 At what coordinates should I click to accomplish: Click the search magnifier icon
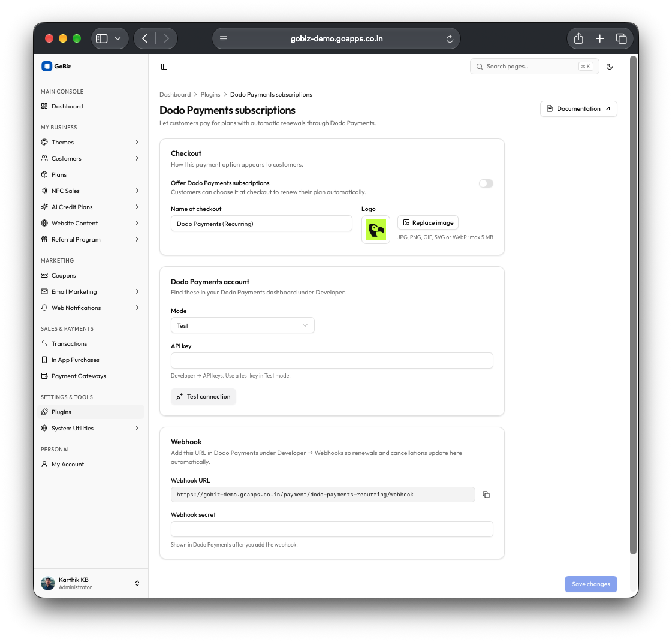480,67
